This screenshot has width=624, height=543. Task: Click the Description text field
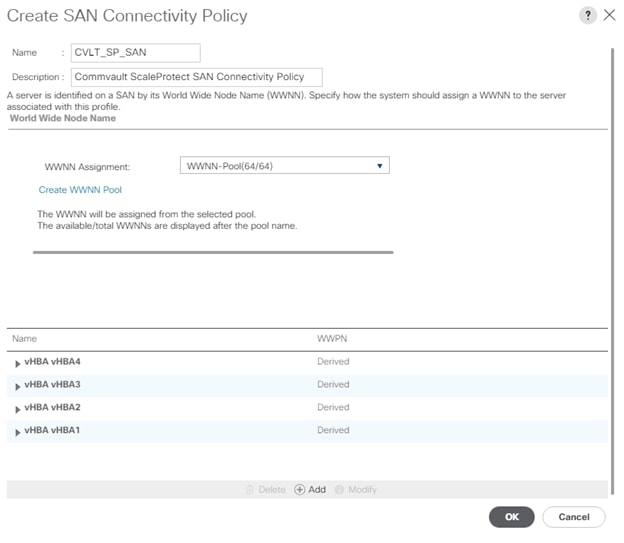195,77
